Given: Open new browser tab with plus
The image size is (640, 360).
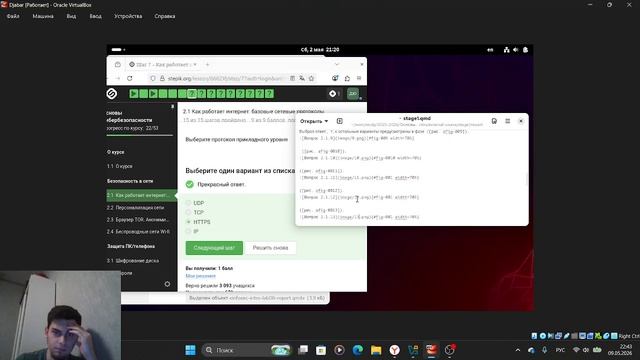Looking at the screenshot, I should coord(207,64).
